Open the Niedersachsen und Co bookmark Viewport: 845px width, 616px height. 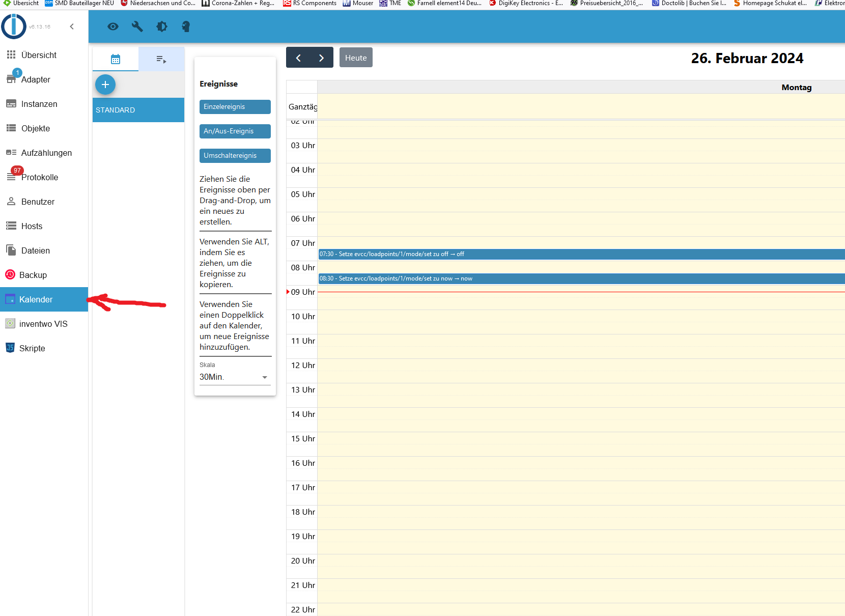click(158, 4)
